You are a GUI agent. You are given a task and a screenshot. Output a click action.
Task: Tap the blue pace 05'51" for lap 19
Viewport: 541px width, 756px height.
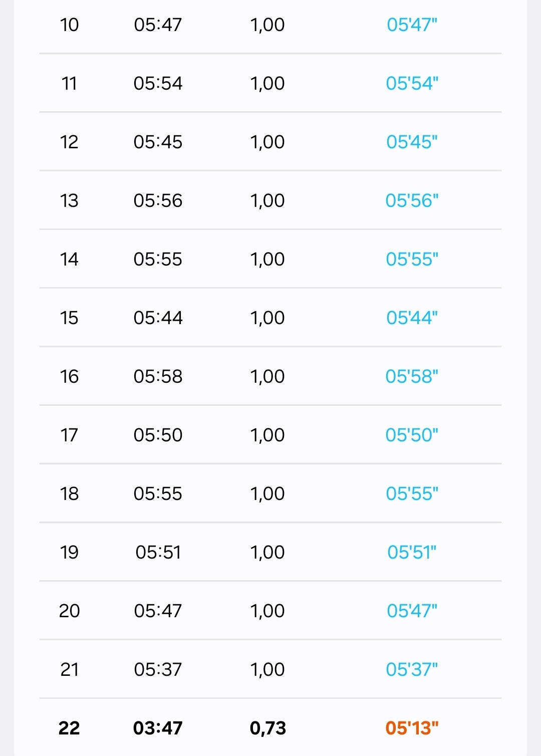pyautogui.click(x=412, y=552)
